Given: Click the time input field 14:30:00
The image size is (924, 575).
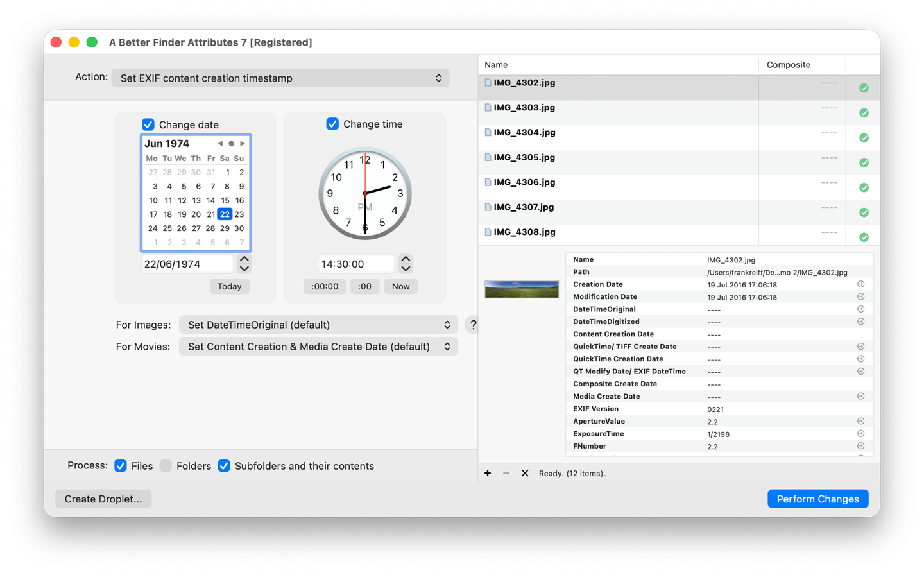Looking at the screenshot, I should (356, 264).
